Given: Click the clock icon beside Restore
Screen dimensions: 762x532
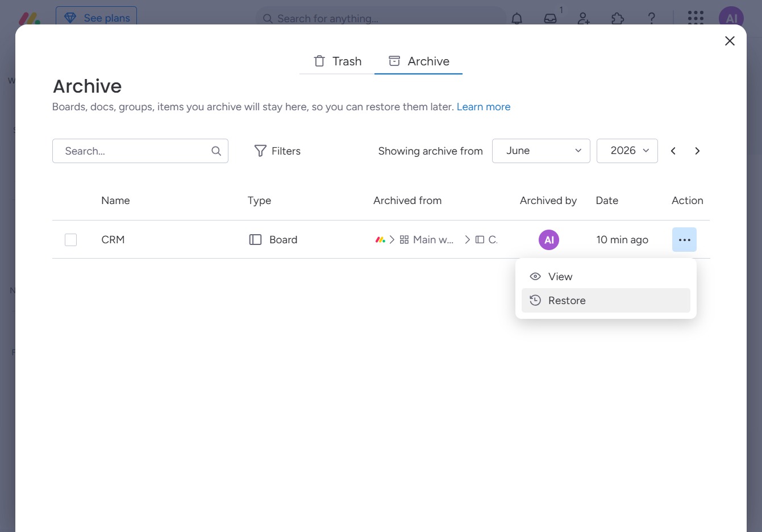Looking at the screenshot, I should tap(535, 301).
